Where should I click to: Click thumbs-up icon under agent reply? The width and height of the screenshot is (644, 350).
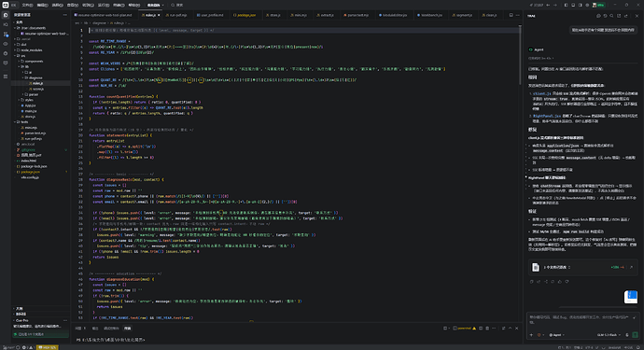(560, 282)
